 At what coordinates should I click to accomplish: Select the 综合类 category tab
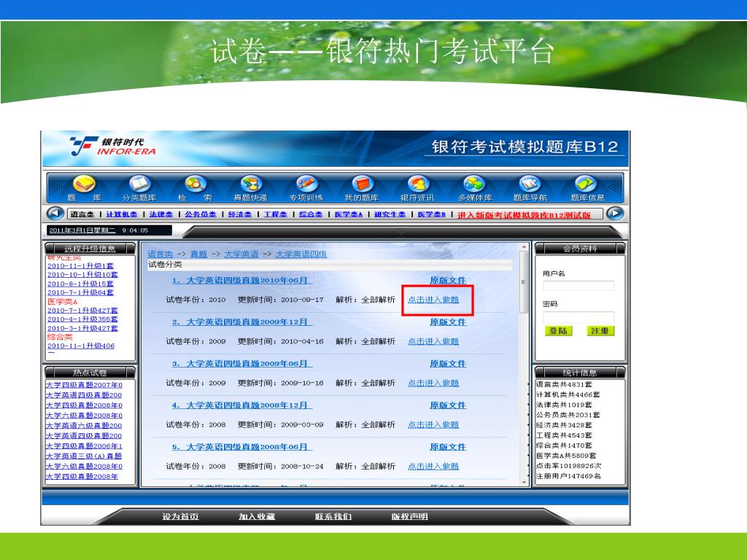click(x=311, y=214)
